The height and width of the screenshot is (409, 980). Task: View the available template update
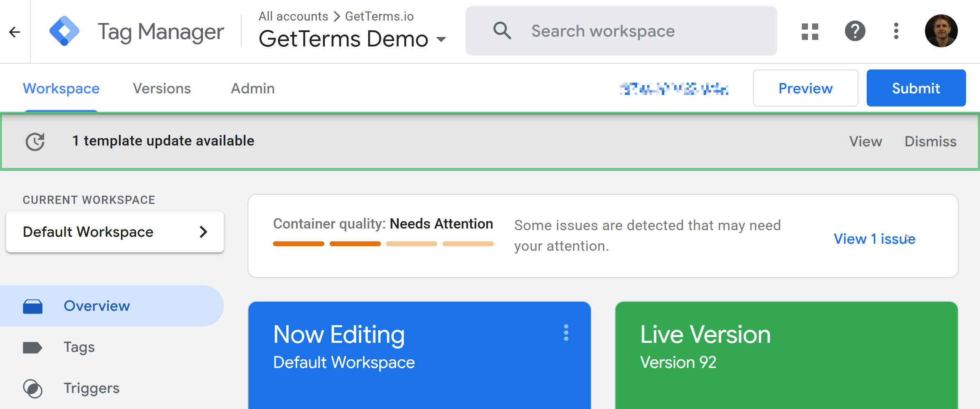pyautogui.click(x=866, y=141)
